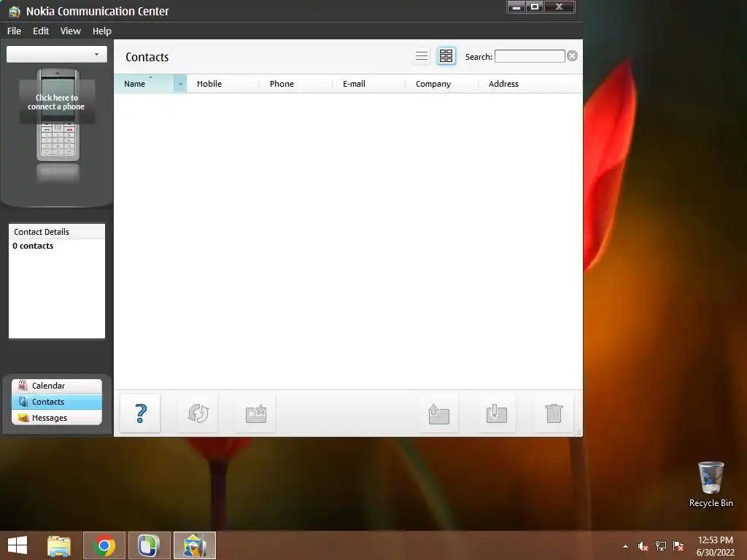Open the taskbar clock showing 12:53 PM
Screen dimensions: 747x560
[x=715, y=545]
